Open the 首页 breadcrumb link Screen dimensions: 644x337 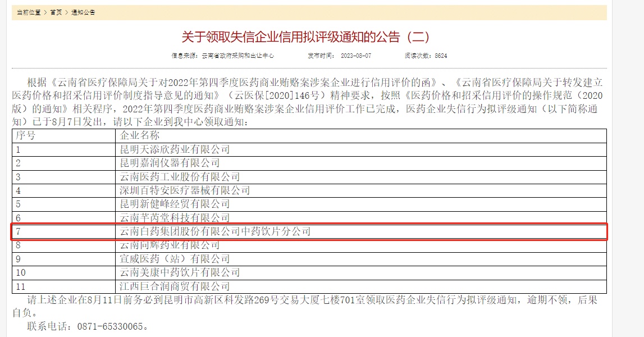coord(56,12)
